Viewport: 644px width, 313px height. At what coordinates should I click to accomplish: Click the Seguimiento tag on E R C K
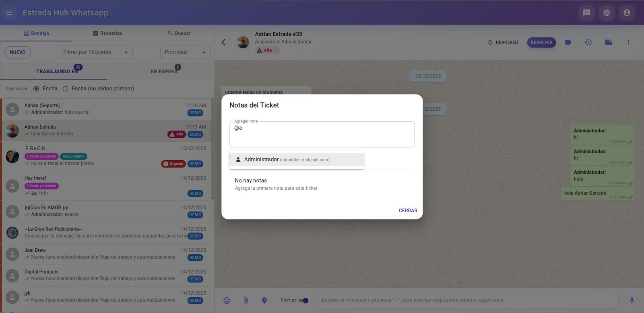pos(74,156)
